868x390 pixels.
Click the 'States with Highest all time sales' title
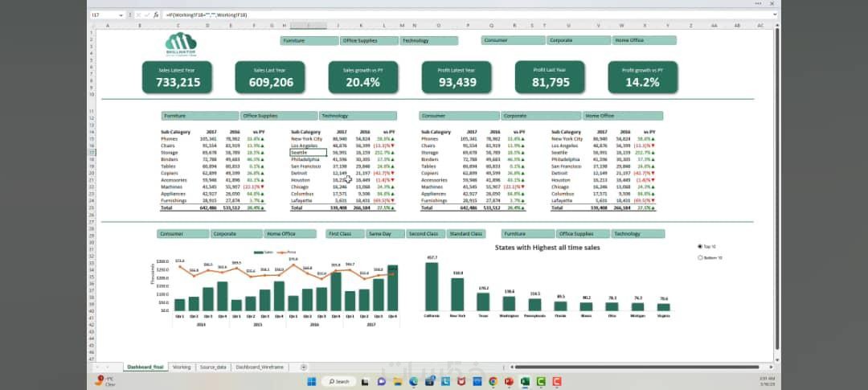pos(547,248)
